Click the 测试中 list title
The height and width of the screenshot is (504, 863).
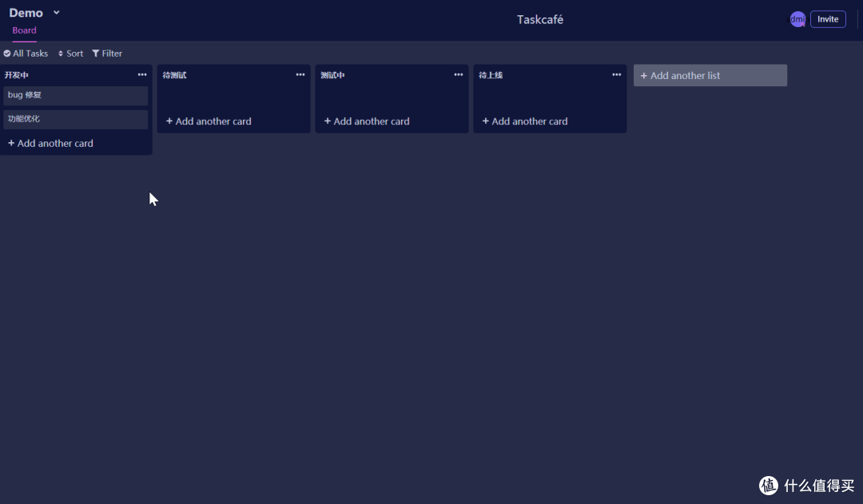(332, 75)
